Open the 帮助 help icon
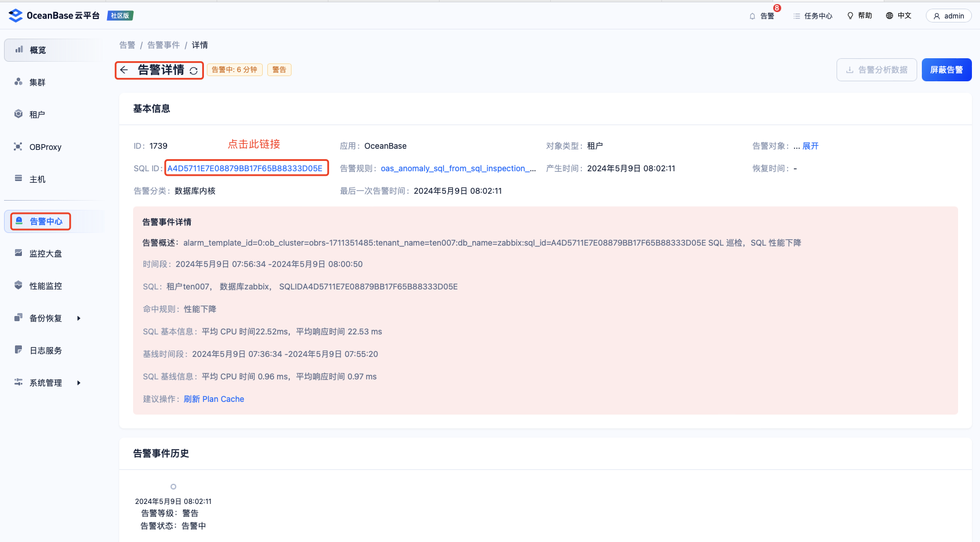Screen dimensions: 980x542 click(x=859, y=16)
